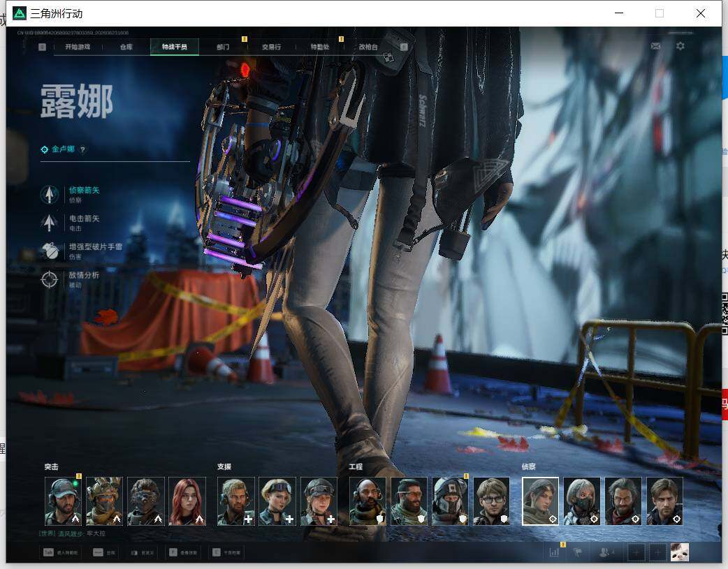The height and width of the screenshot is (569, 728).
Task: Go to the 交易行 tab
Action: [x=271, y=47]
